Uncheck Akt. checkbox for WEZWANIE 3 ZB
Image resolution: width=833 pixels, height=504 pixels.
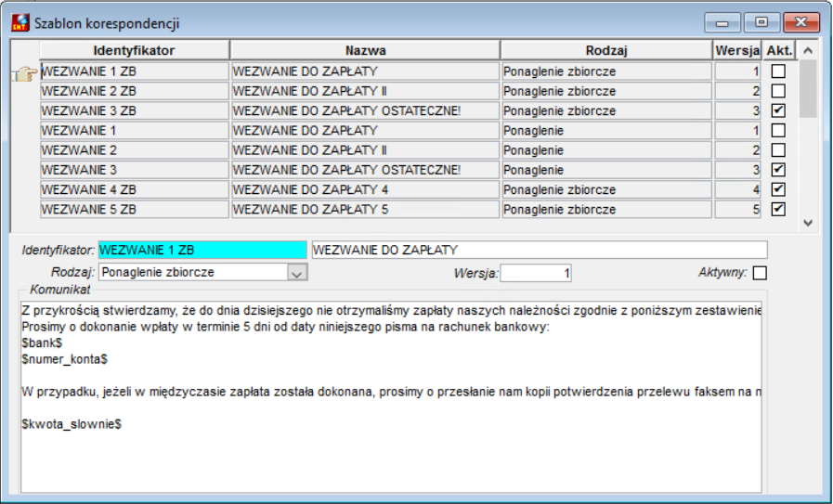coord(778,110)
